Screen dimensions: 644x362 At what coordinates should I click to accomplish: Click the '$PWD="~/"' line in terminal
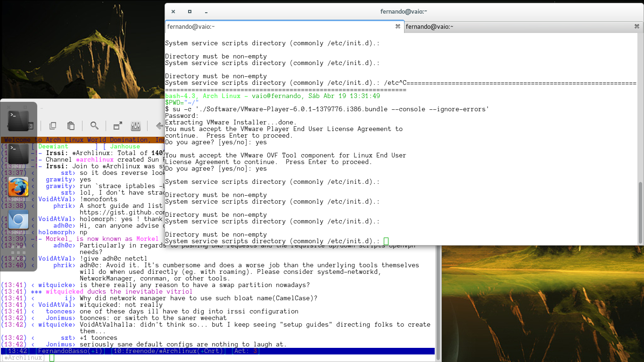[x=182, y=103]
